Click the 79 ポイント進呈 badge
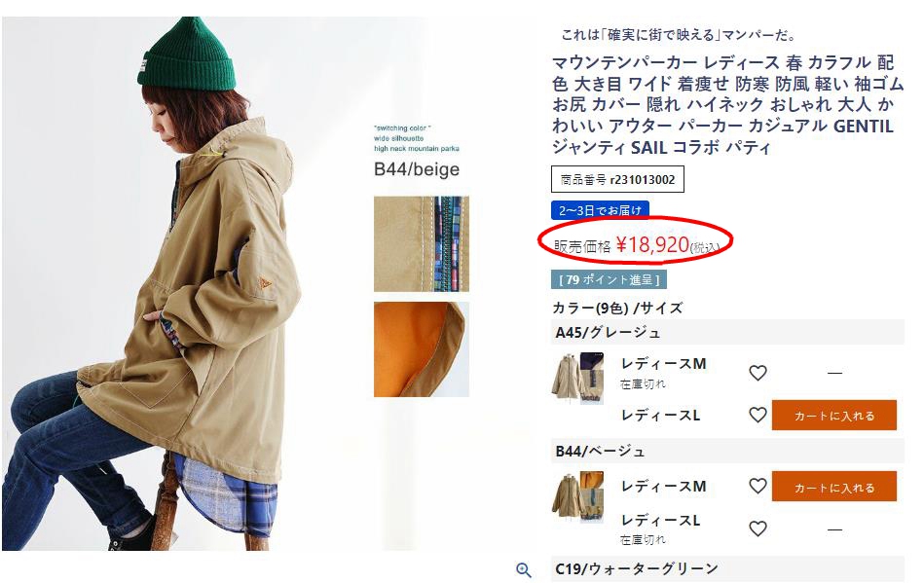This screenshot has height=583, width=924. click(x=609, y=279)
